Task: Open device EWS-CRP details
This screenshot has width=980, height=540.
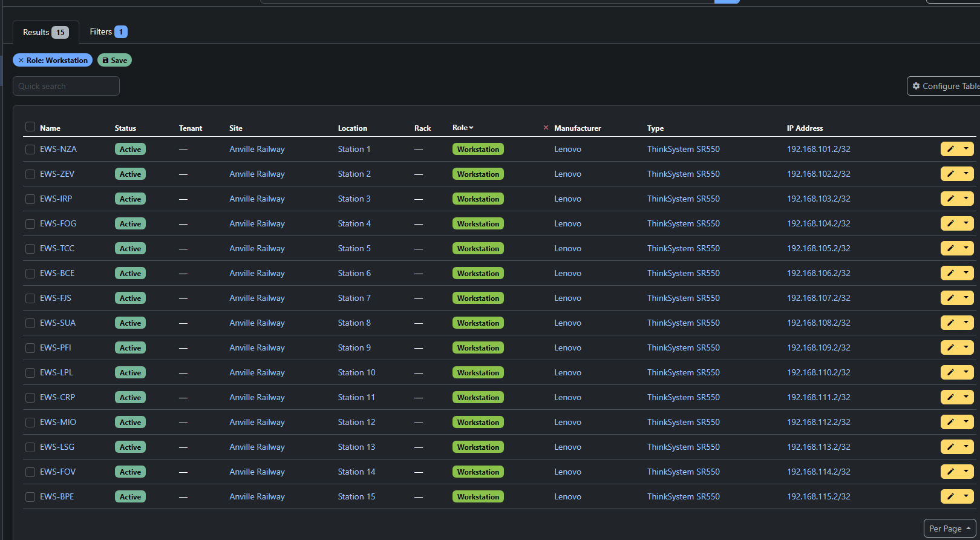Action: click(57, 397)
